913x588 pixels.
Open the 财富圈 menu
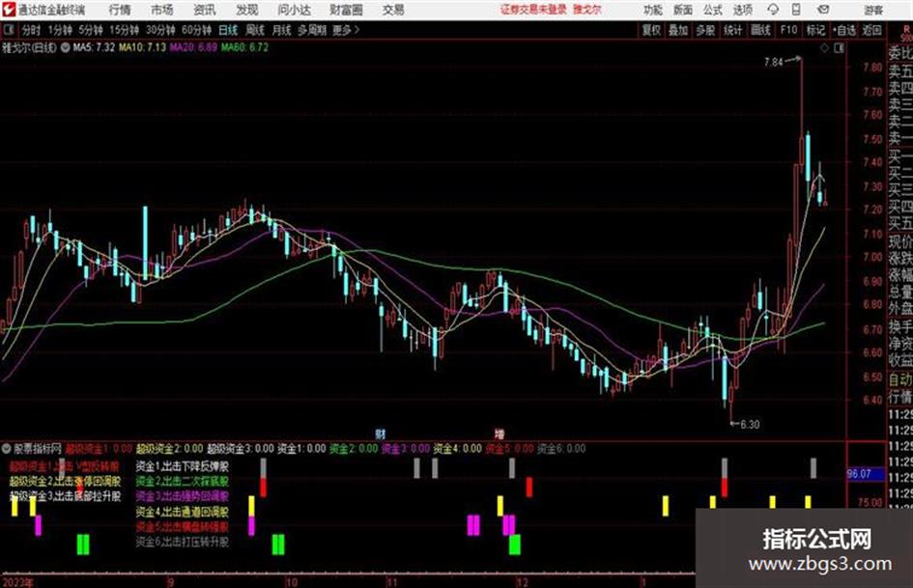click(346, 10)
